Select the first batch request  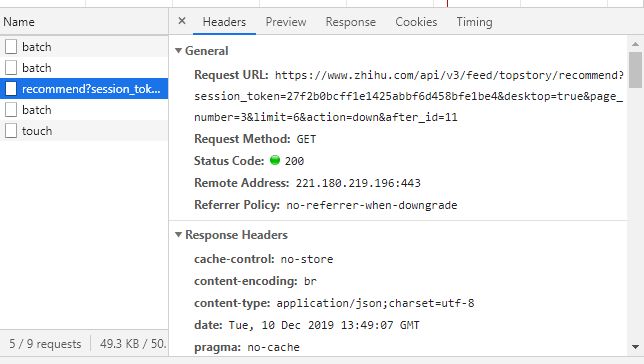pos(84,47)
